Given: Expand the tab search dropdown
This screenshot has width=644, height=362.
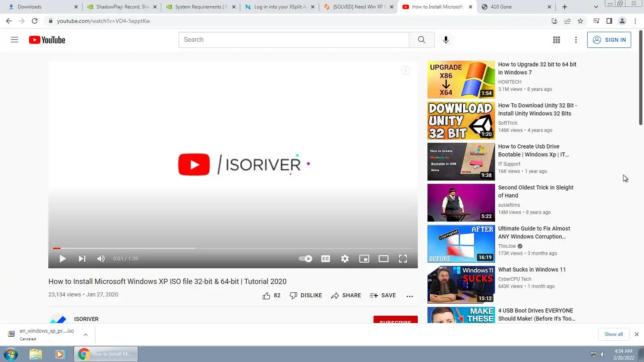Looking at the screenshot, I should [x=596, y=7].
